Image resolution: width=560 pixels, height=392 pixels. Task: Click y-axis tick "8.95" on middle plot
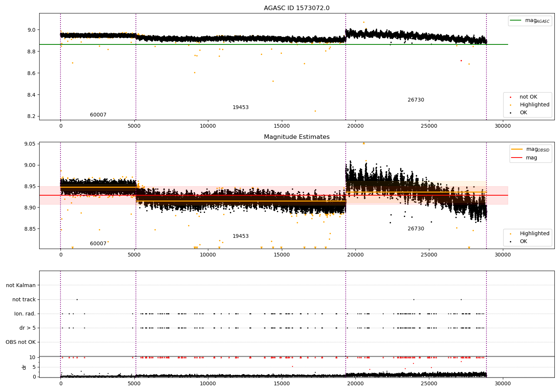[x=30, y=187]
